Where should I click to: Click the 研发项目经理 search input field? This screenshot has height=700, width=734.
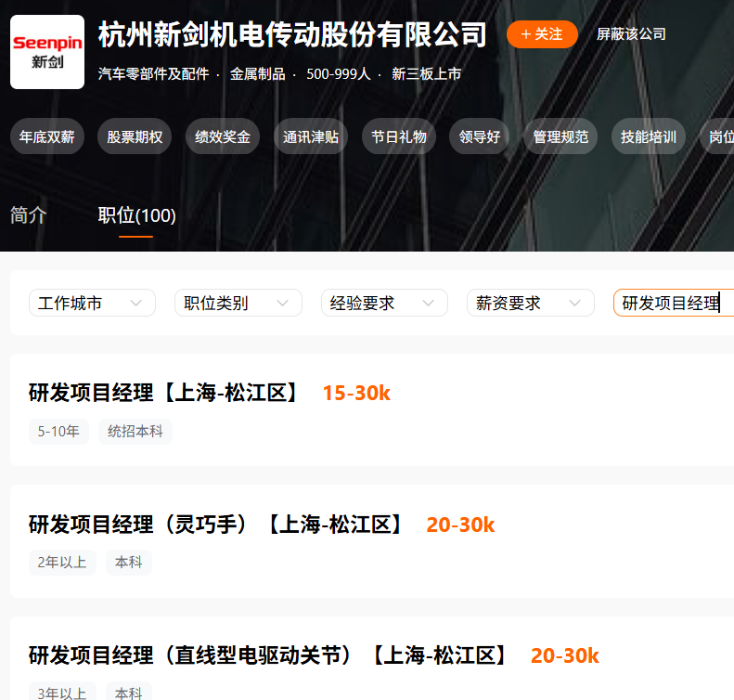[674, 303]
